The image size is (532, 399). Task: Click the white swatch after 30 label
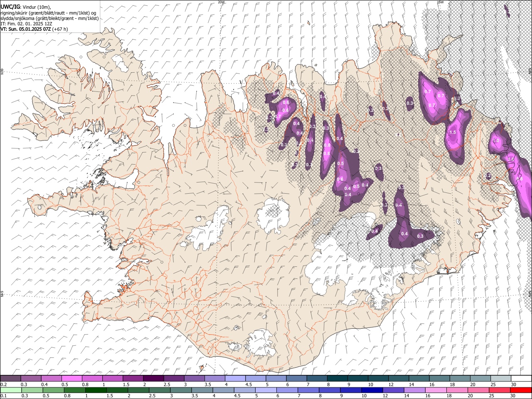(x=521, y=379)
